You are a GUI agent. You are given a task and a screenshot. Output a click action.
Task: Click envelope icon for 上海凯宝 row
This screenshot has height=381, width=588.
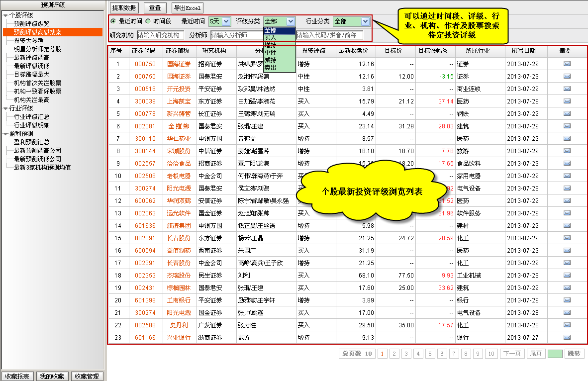(x=567, y=101)
